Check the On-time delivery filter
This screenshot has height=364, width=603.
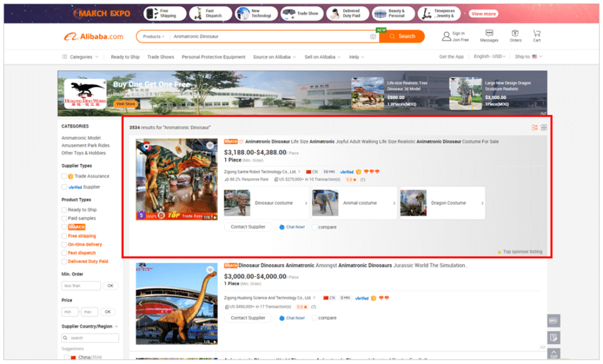(64, 244)
